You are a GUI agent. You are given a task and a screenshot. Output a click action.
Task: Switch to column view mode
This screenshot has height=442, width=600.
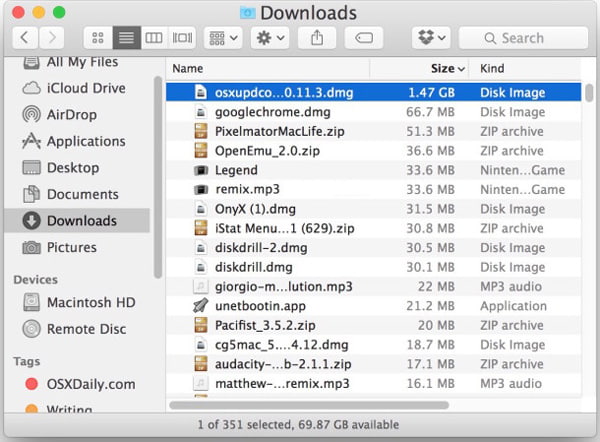point(153,38)
